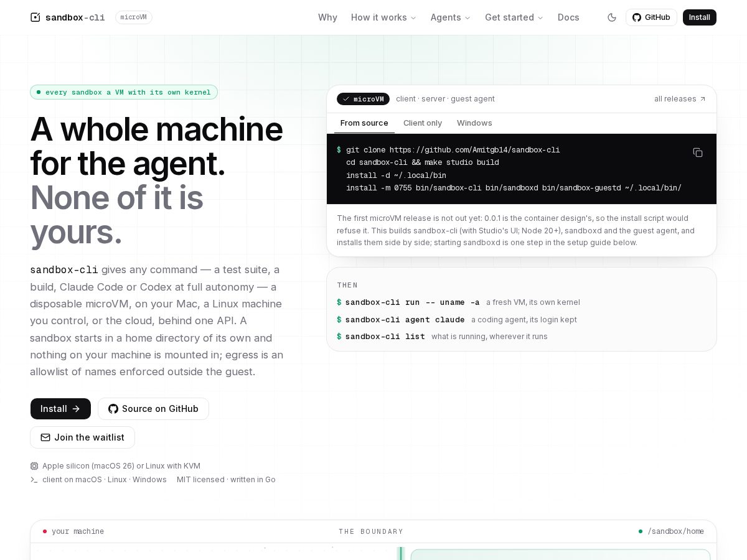Click the 'MIT licensed · written in Go' text

[x=226, y=480]
